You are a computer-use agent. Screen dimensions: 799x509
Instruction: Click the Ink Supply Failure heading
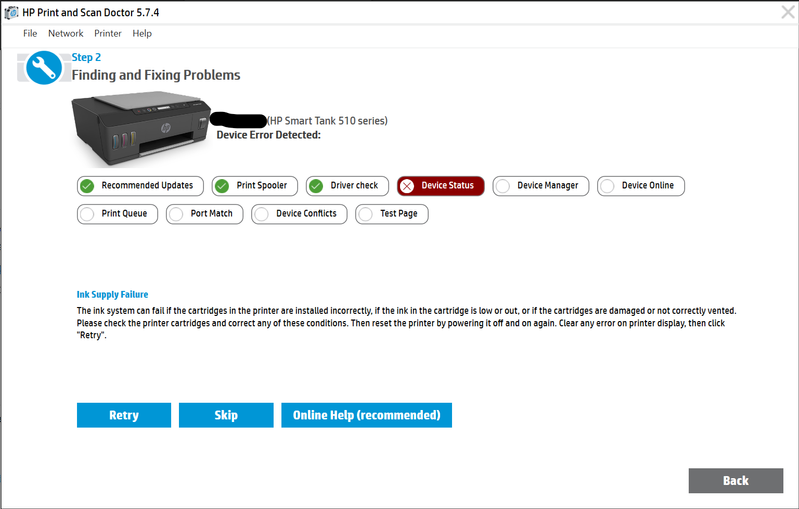[x=112, y=294]
